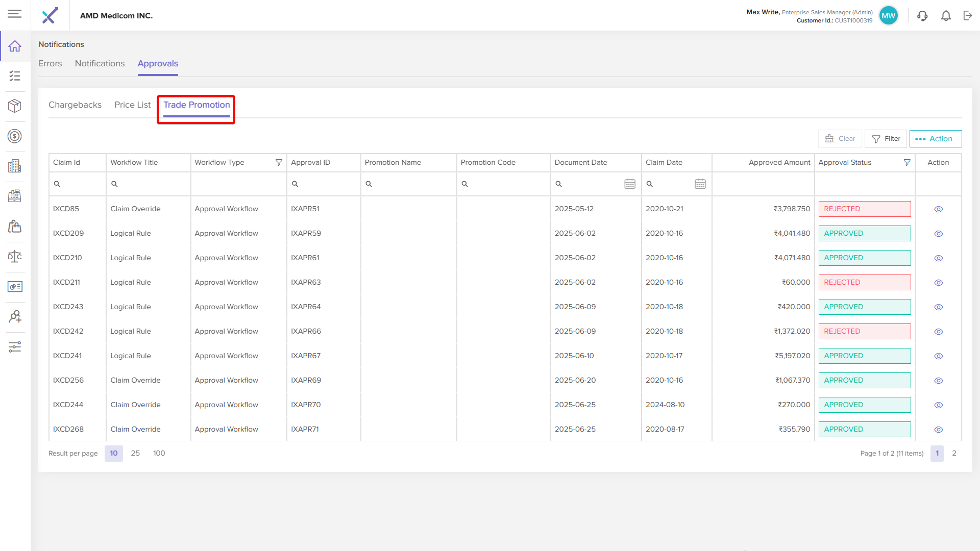Open the balance scale sidebar icon
This screenshot has height=551, width=980.
[15, 256]
